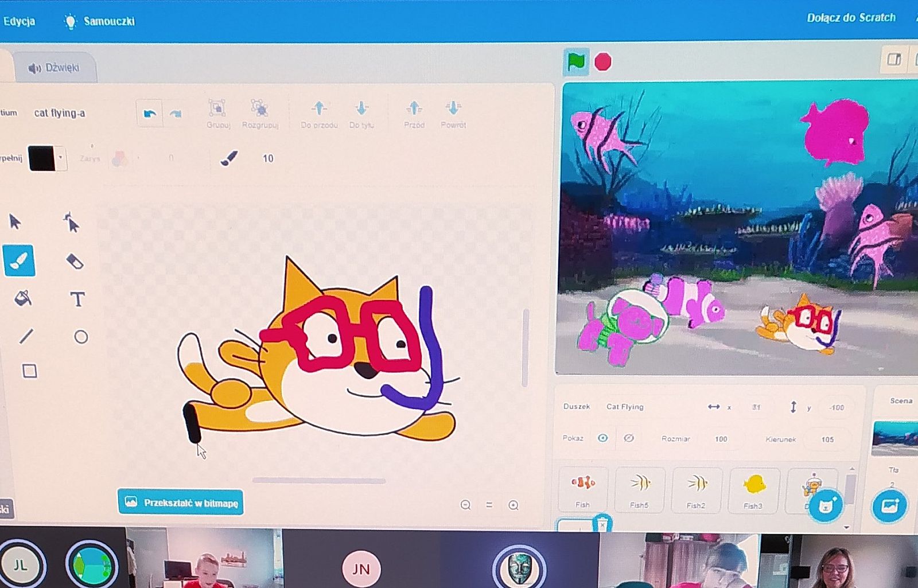Select the Brush tool

click(19, 260)
